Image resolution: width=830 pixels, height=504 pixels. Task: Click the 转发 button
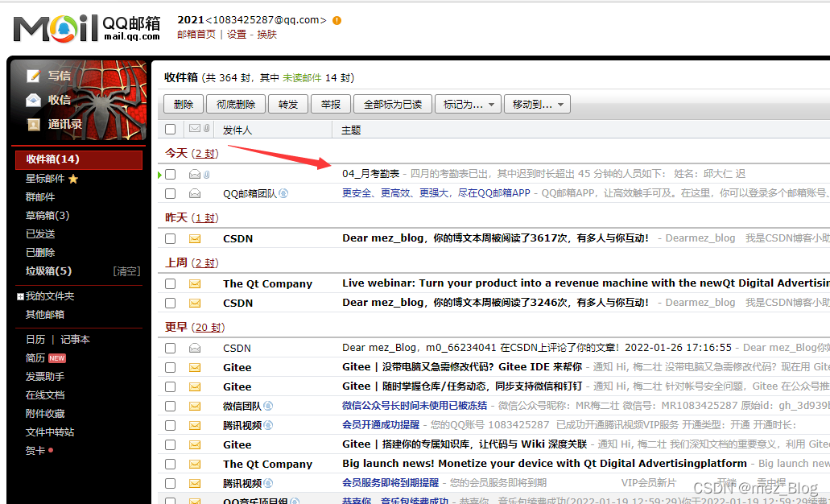(288, 105)
